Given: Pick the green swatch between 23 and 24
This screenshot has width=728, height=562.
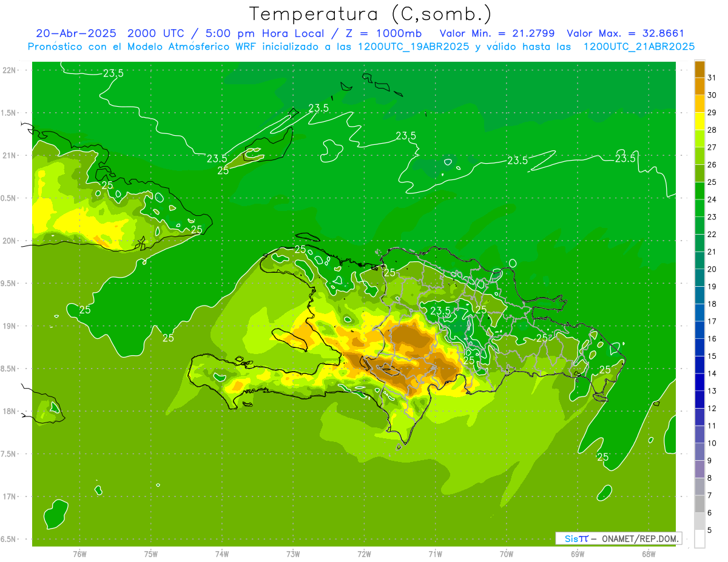Looking at the screenshot, I should 699,209.
